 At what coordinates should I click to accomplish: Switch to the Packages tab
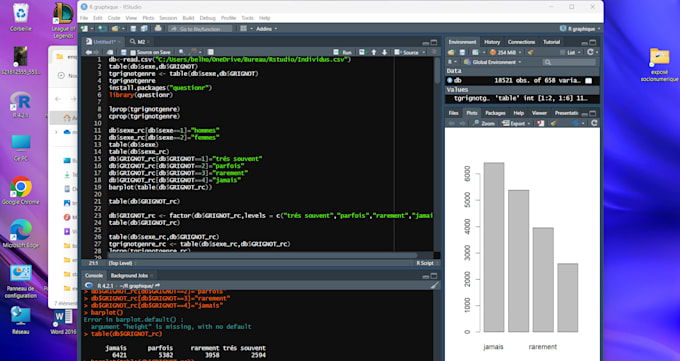495,113
